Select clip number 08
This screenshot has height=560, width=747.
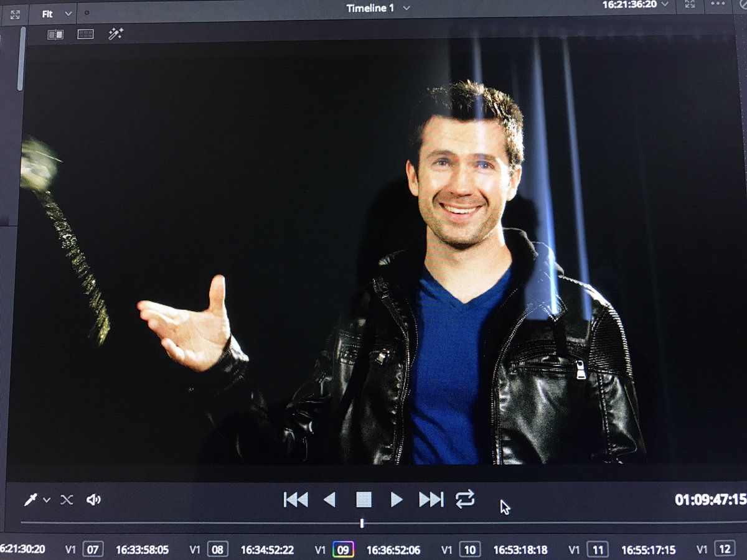(218, 549)
